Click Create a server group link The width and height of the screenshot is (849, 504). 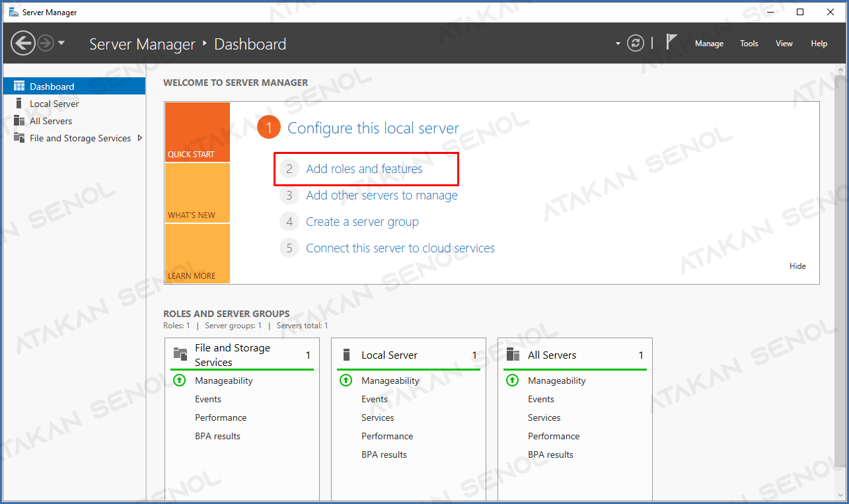coord(362,222)
